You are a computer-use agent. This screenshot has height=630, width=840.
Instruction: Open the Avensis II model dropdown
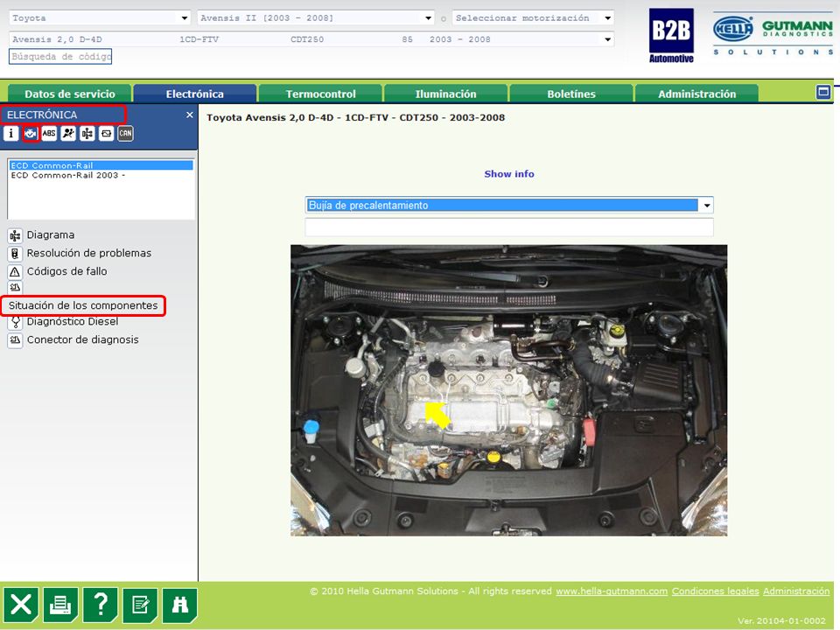[x=428, y=17]
